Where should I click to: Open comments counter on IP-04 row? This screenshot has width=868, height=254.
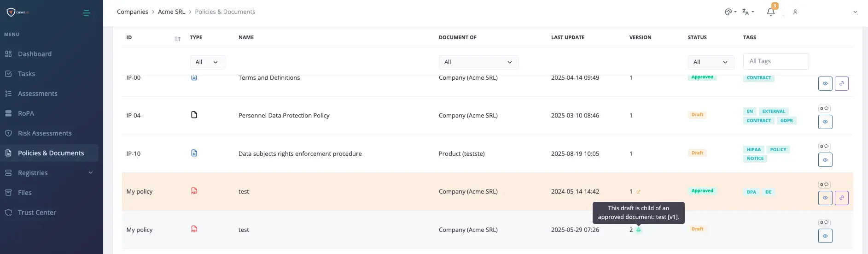click(824, 109)
